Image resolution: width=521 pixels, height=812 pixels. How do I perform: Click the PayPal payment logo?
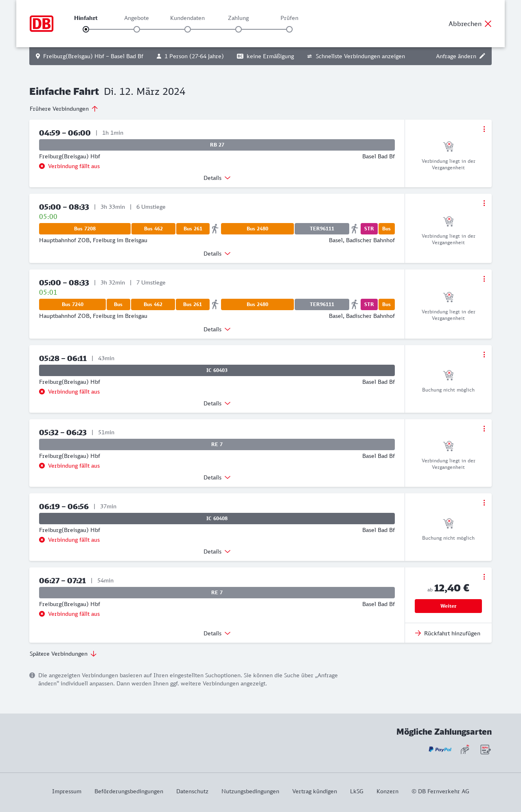point(440,749)
